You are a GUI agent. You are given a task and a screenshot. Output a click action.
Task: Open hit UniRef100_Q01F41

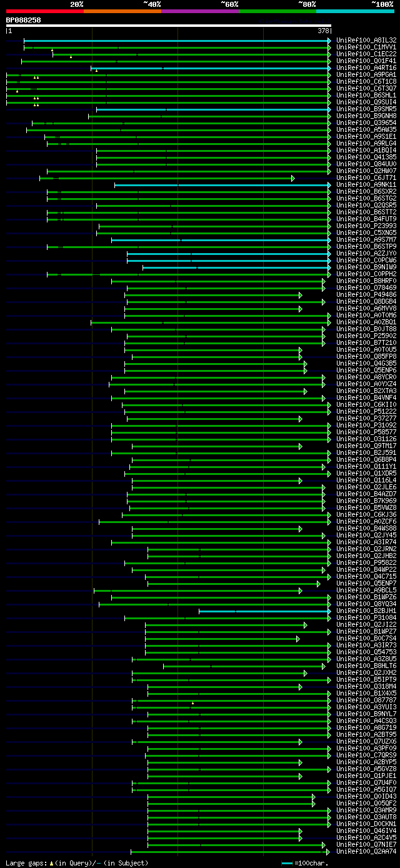point(366,61)
